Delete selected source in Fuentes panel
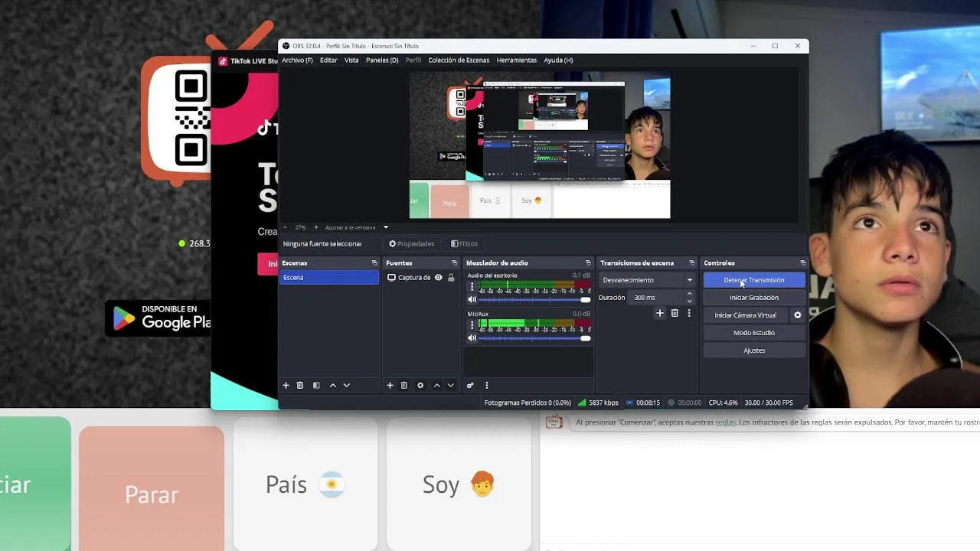 pos(404,386)
